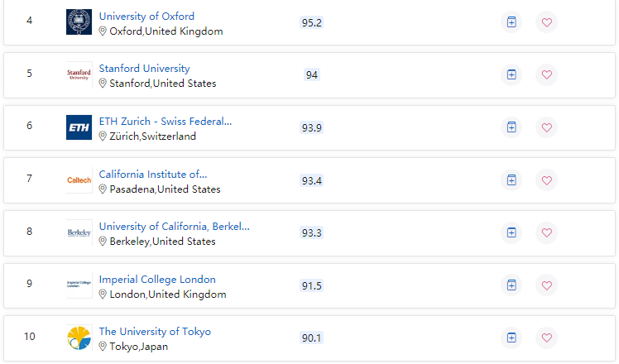
Task: Add UC Berkeley to compare list
Action: pos(511,232)
